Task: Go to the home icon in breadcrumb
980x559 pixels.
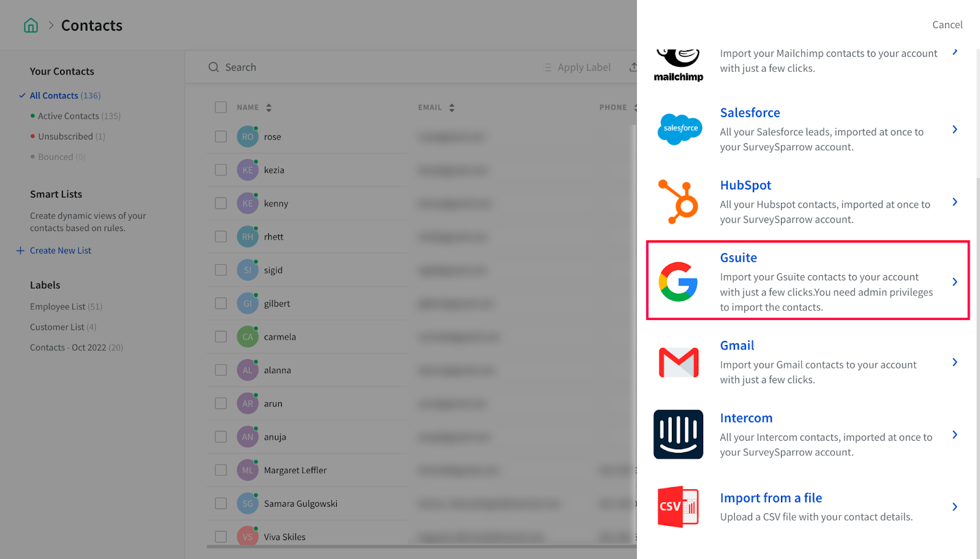Action: pyautogui.click(x=31, y=25)
